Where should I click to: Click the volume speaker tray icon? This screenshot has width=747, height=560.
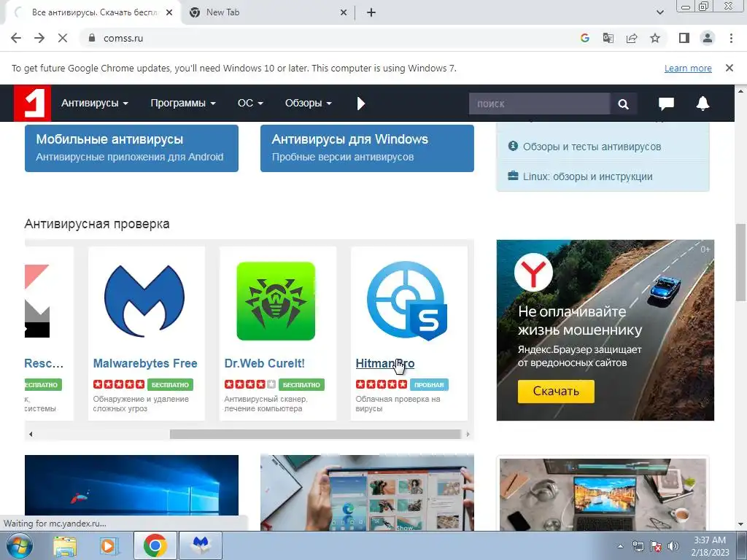coord(673,546)
